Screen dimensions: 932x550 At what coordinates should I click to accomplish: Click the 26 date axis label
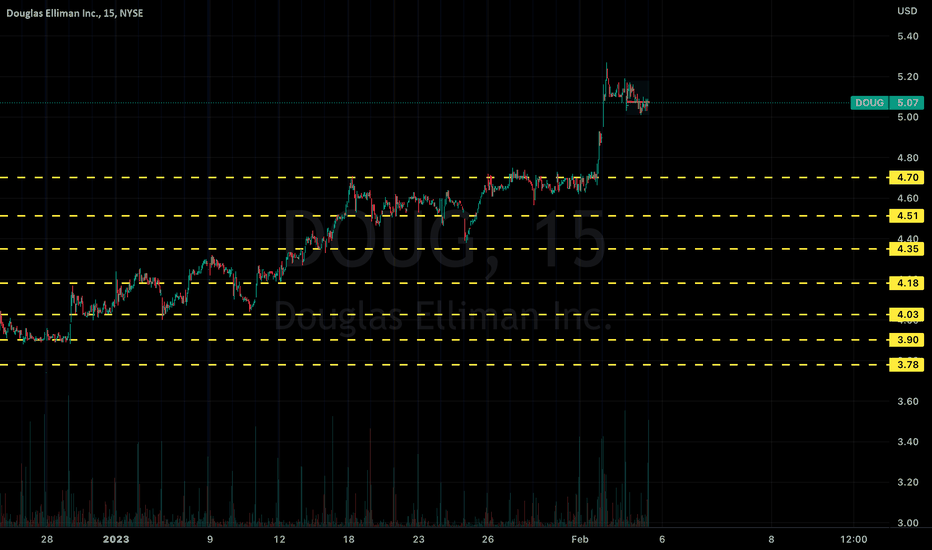click(488, 539)
